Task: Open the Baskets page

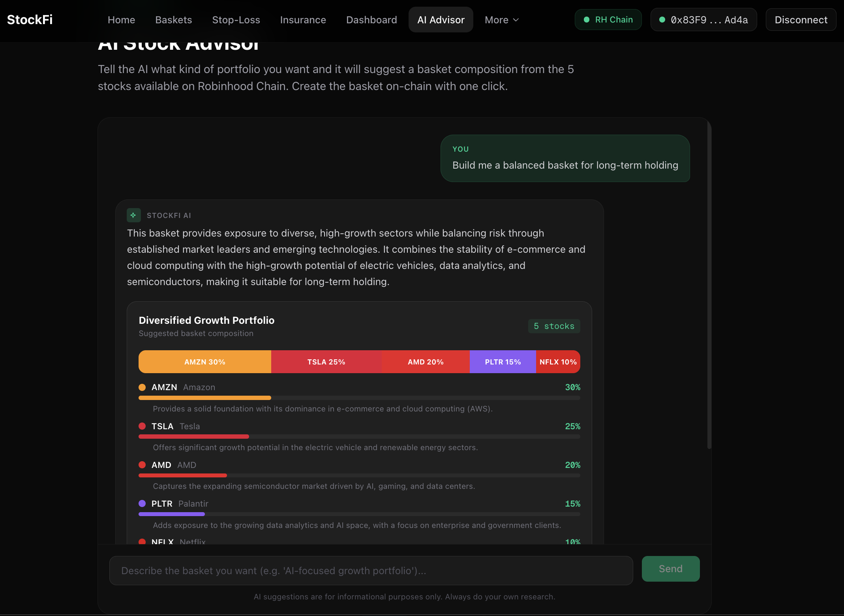Action: tap(173, 20)
